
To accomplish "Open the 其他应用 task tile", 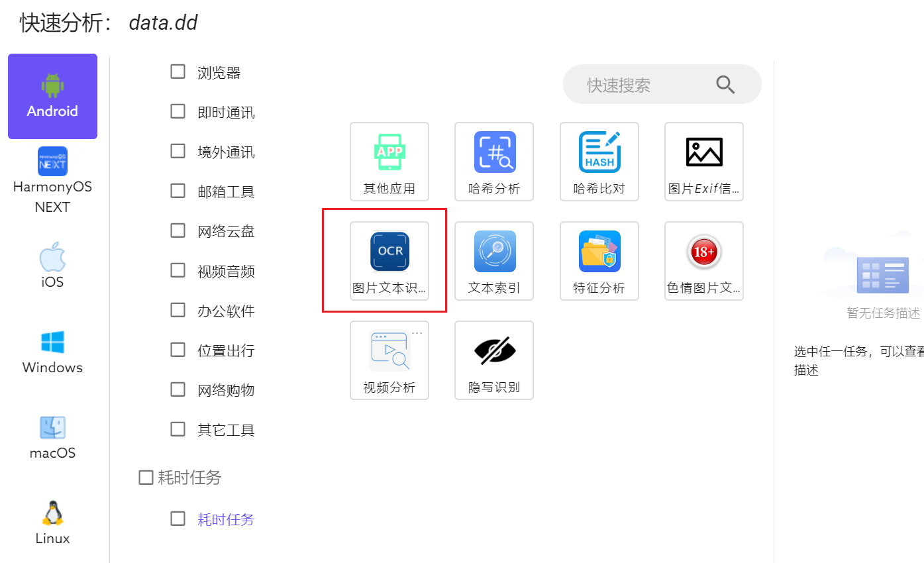I will pos(389,162).
